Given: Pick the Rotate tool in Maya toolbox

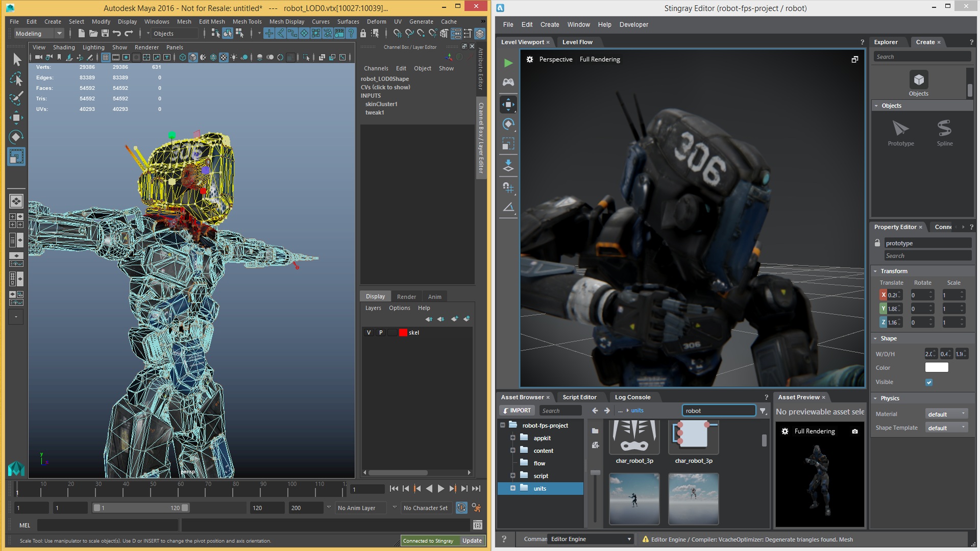Looking at the screenshot, I should coord(16,137).
